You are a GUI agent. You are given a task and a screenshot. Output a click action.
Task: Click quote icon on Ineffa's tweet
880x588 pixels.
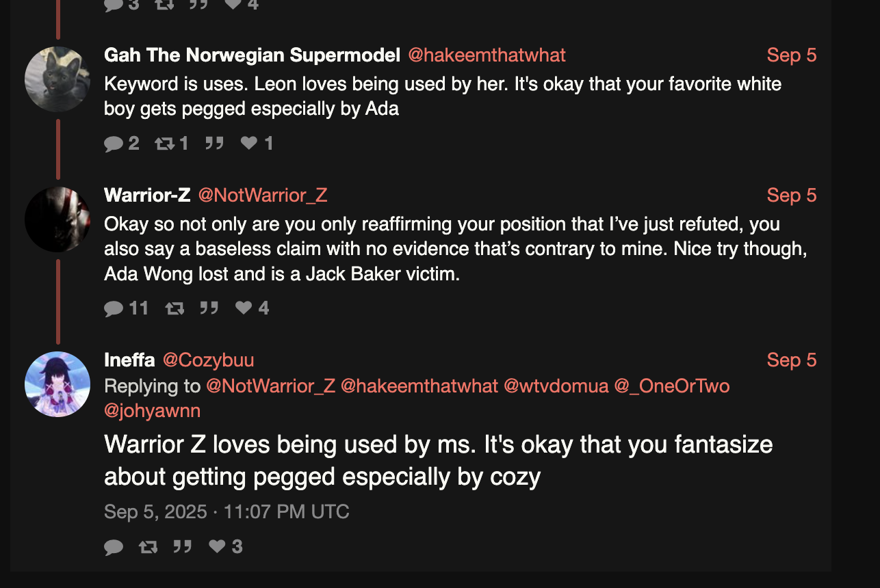[182, 547]
